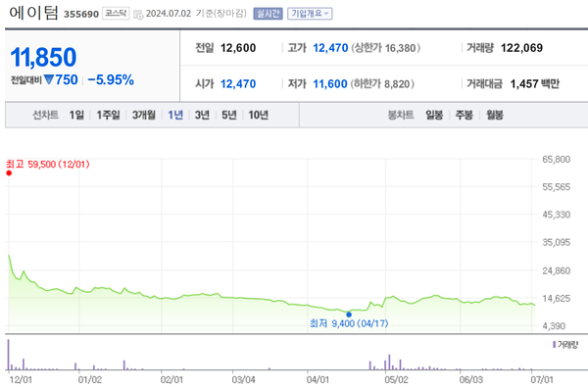Image resolution: width=588 pixels, height=388 pixels.
Task: Click the change rate −5.95%
Action: tap(111, 79)
